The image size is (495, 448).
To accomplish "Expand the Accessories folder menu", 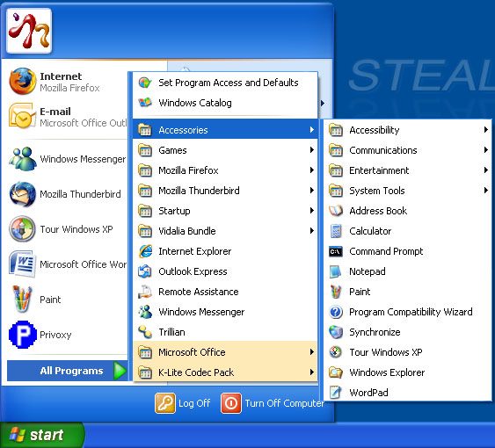I will click(225, 130).
